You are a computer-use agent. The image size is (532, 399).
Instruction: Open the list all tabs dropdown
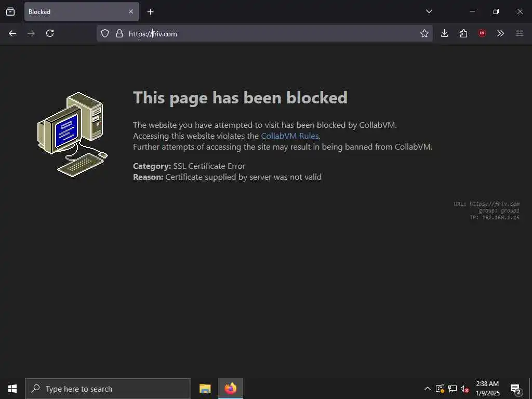click(x=429, y=11)
